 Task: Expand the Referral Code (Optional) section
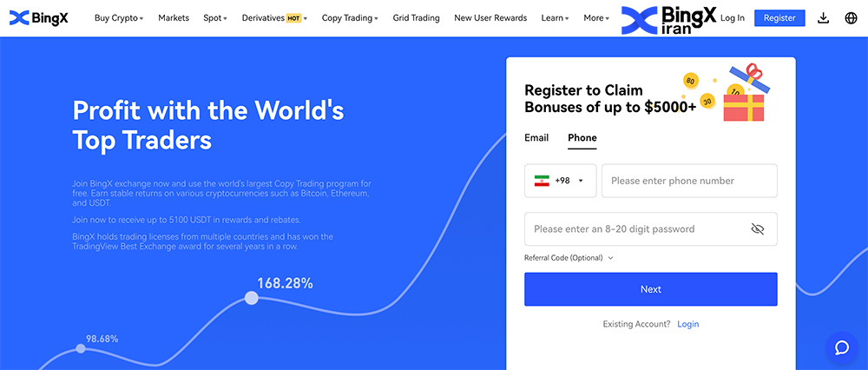(x=569, y=258)
